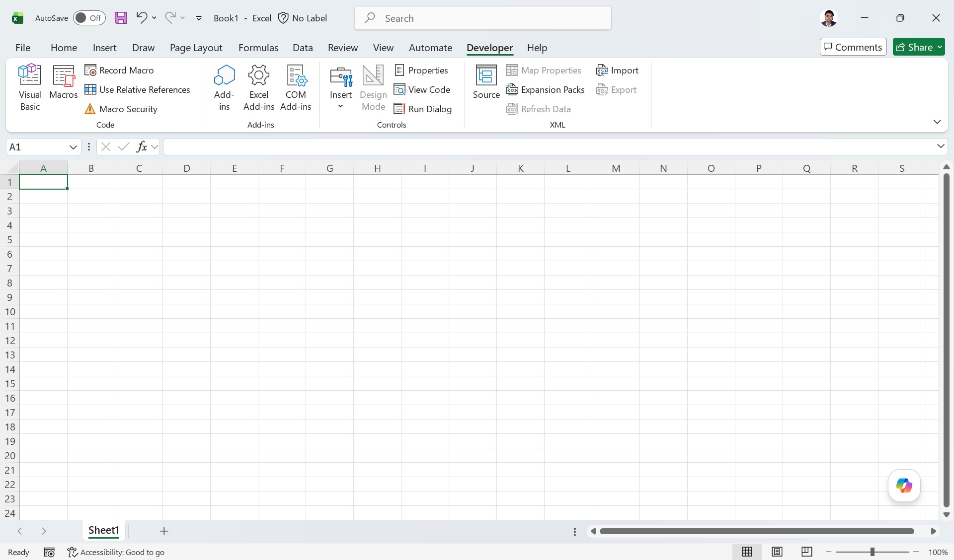The width and height of the screenshot is (954, 560).
Task: Select the Sheet1 tab
Action: pyautogui.click(x=104, y=530)
